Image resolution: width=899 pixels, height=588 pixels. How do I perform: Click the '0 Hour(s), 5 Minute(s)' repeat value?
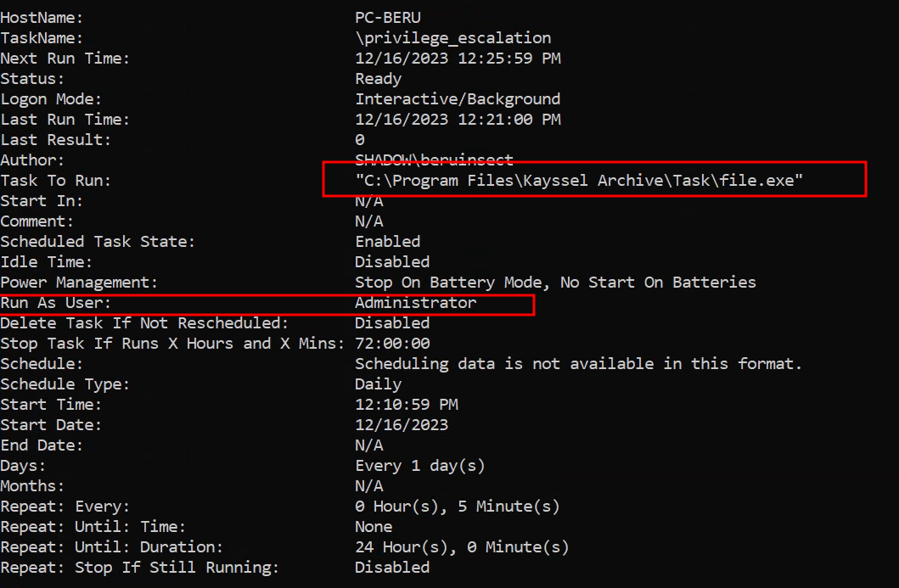(x=457, y=506)
